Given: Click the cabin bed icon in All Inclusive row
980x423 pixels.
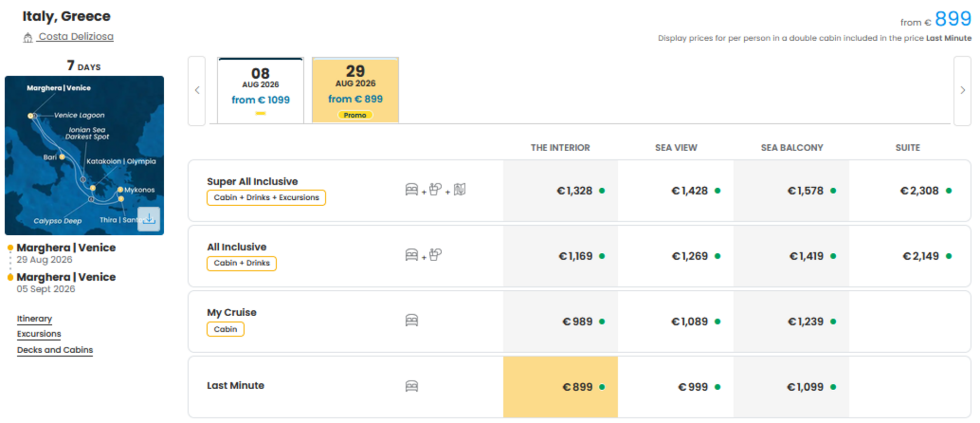Looking at the screenshot, I should click(x=412, y=255).
